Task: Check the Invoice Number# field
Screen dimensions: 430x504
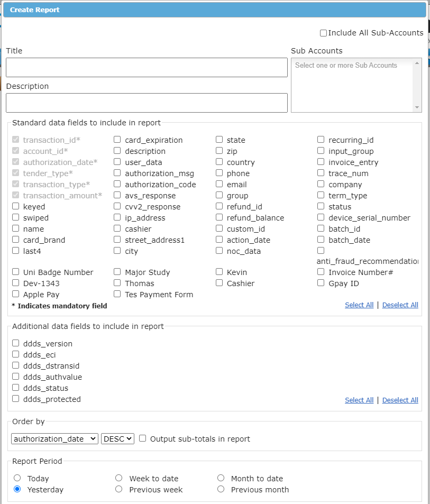Action: pyautogui.click(x=321, y=272)
